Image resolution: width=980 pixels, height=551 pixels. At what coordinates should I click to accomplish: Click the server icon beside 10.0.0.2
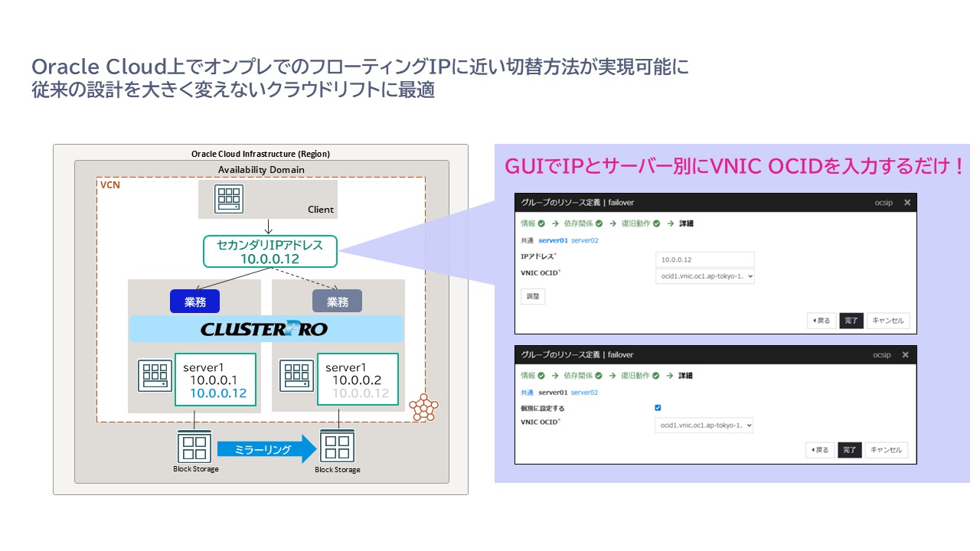[x=298, y=376]
